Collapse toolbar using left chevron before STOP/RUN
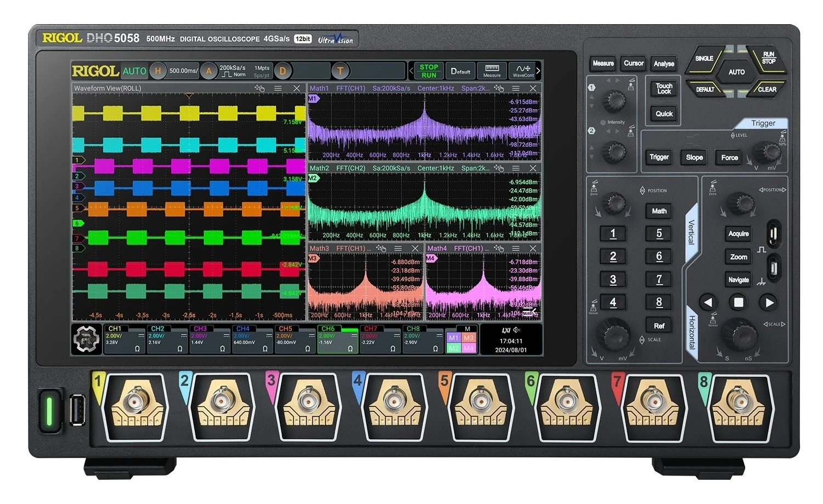This screenshot has height=504, width=823. pyautogui.click(x=411, y=71)
